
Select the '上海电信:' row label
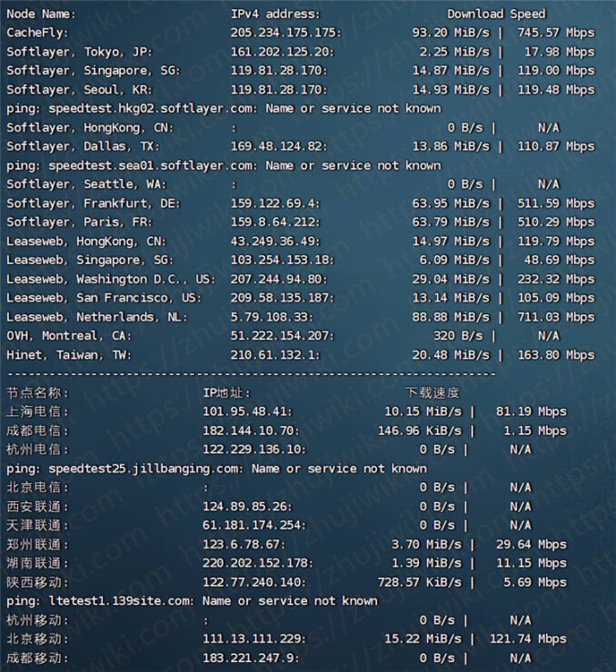tap(38, 412)
